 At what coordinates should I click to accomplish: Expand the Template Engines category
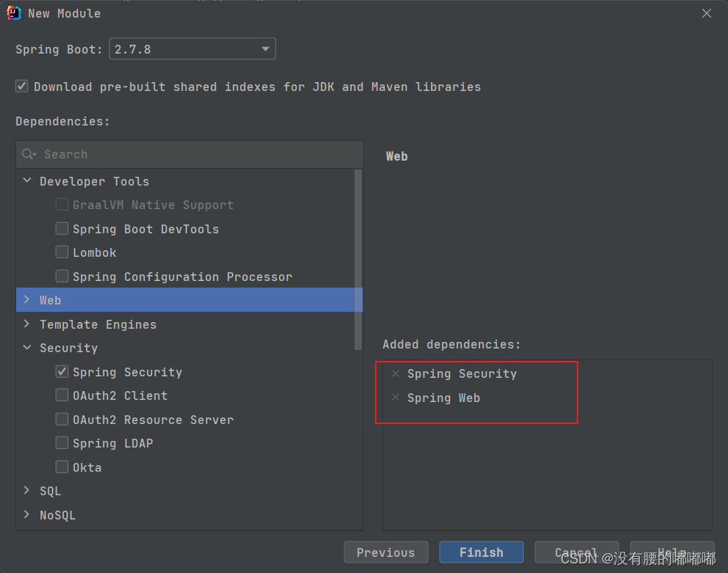(x=27, y=324)
